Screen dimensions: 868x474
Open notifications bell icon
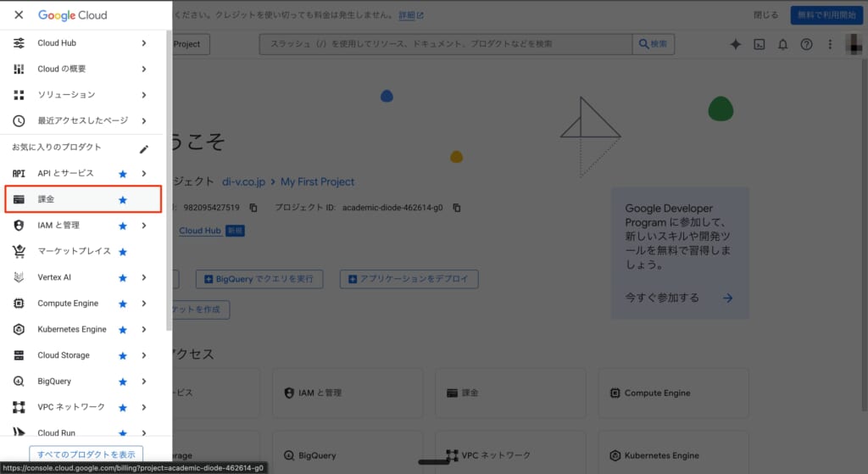(x=782, y=44)
